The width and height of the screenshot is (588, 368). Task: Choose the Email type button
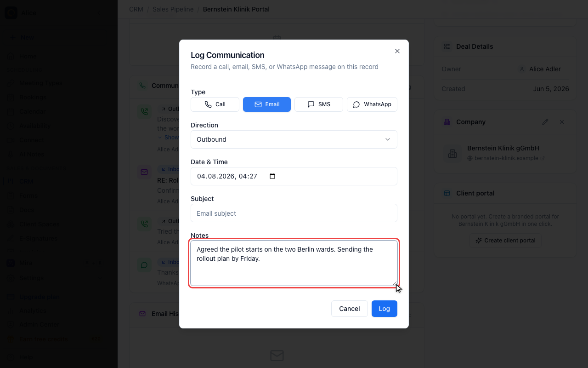pos(267,104)
